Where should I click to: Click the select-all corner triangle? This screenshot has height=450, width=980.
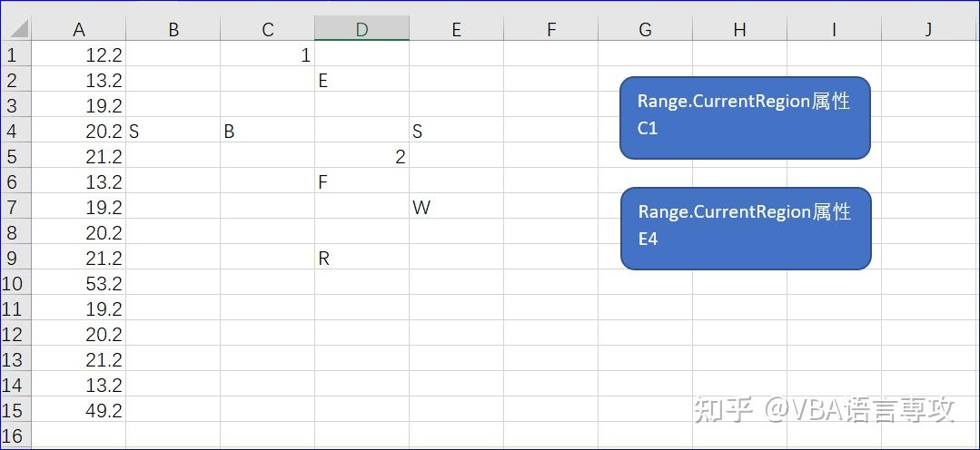point(17,29)
